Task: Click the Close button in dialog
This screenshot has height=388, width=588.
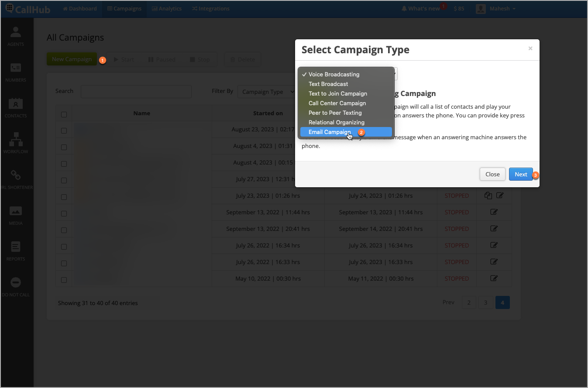Action: click(x=492, y=174)
